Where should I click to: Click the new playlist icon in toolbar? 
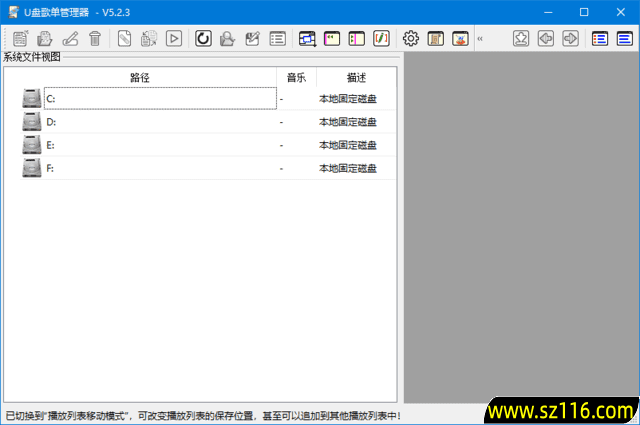[20, 38]
